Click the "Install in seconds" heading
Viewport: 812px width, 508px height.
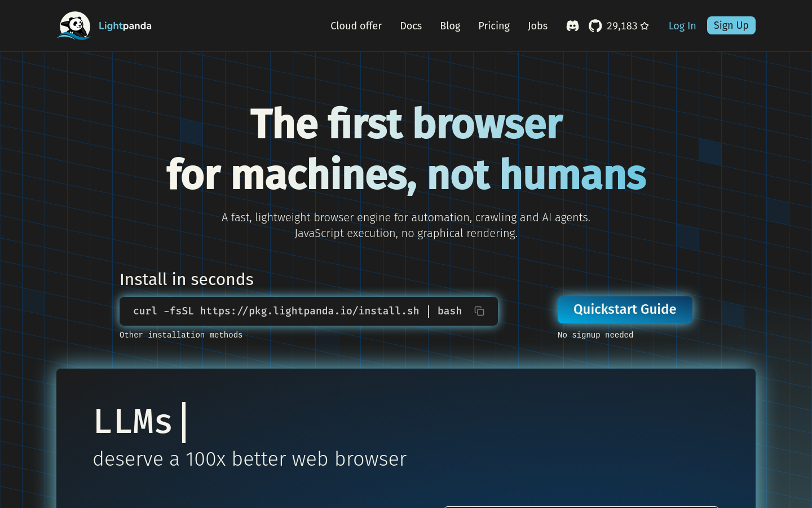tap(187, 279)
